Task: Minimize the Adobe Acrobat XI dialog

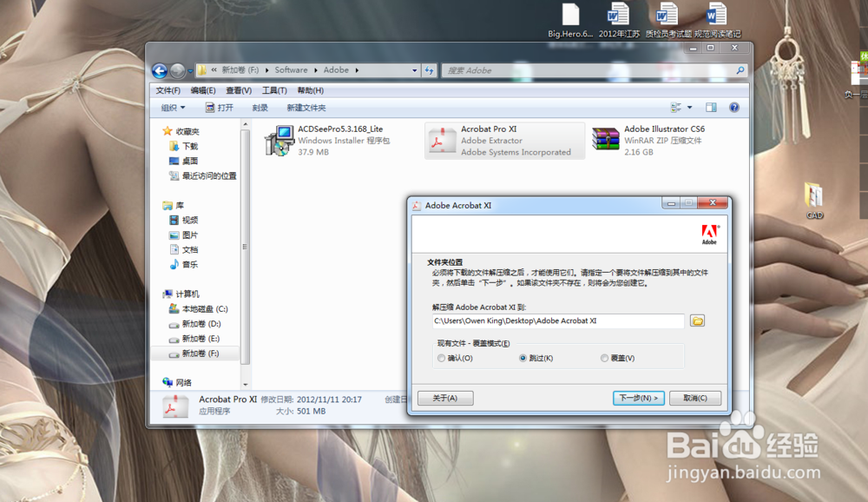Action: coord(671,203)
